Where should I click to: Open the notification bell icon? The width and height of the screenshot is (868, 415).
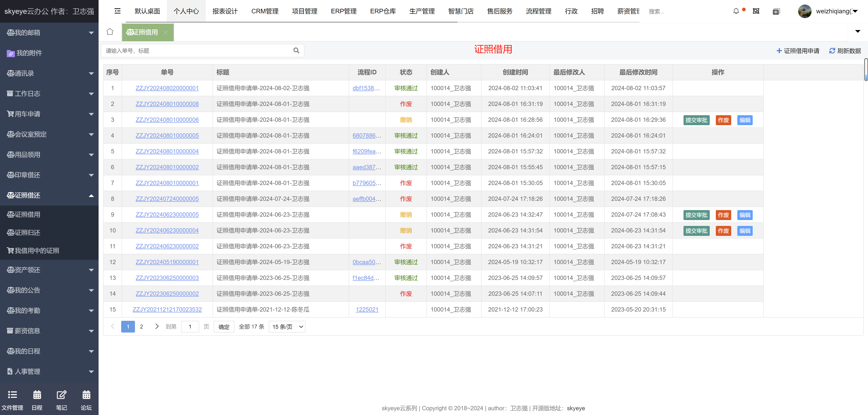[x=736, y=11]
